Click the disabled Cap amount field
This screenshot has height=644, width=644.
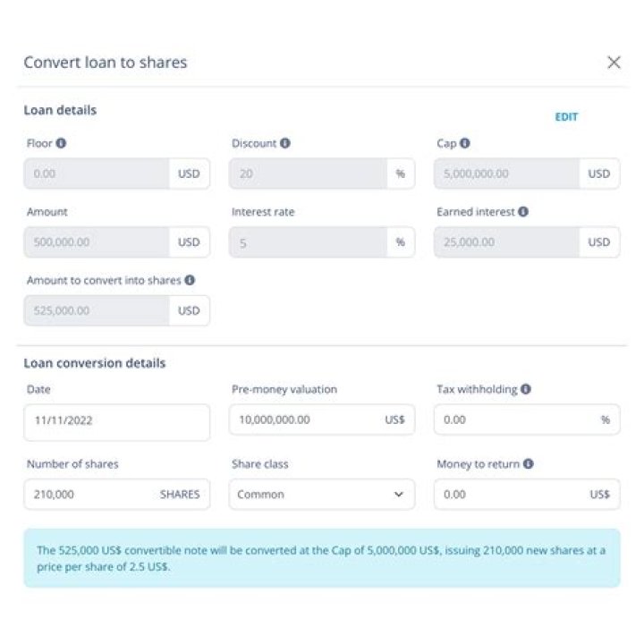point(506,174)
